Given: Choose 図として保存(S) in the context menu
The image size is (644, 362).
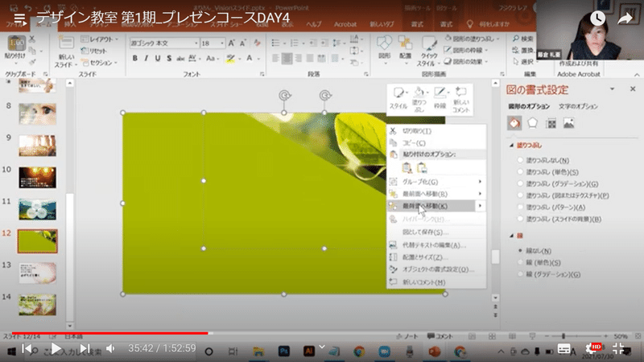Looking at the screenshot, I should pos(436,232).
